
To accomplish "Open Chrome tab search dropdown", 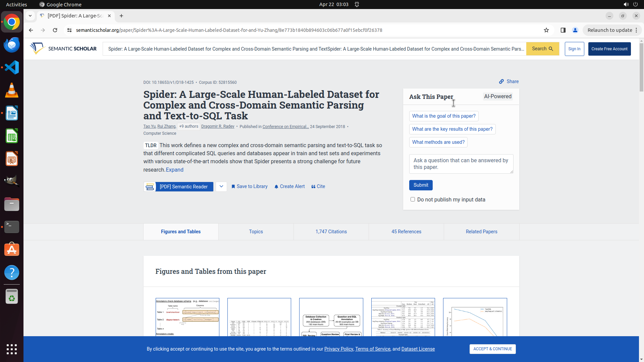I will [30, 16].
